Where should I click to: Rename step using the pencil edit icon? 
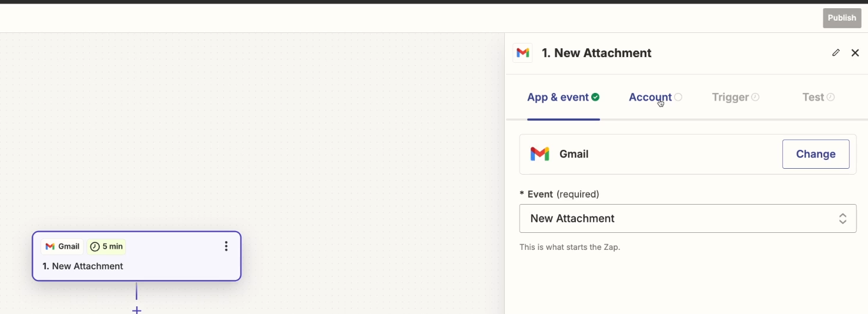pos(836,53)
